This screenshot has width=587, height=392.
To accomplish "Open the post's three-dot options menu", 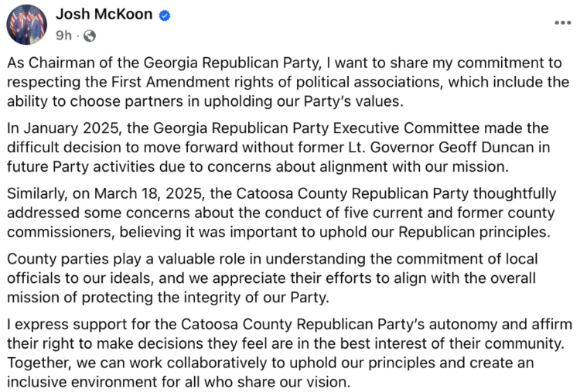I will tap(562, 22).
